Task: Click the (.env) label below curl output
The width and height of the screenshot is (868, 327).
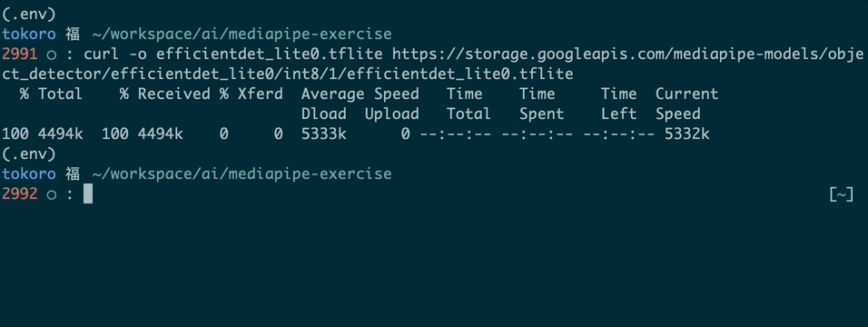Action: click(29, 154)
